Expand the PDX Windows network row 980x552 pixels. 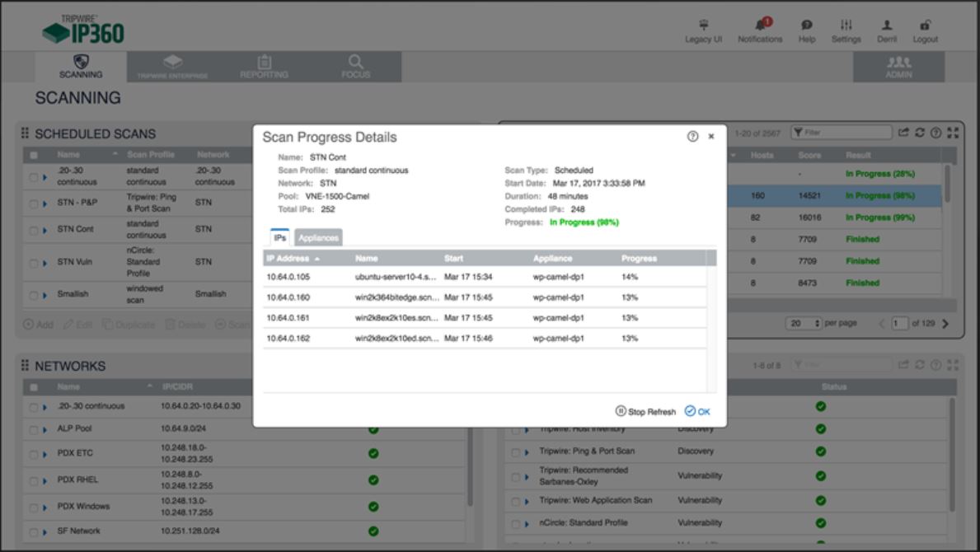click(x=45, y=508)
